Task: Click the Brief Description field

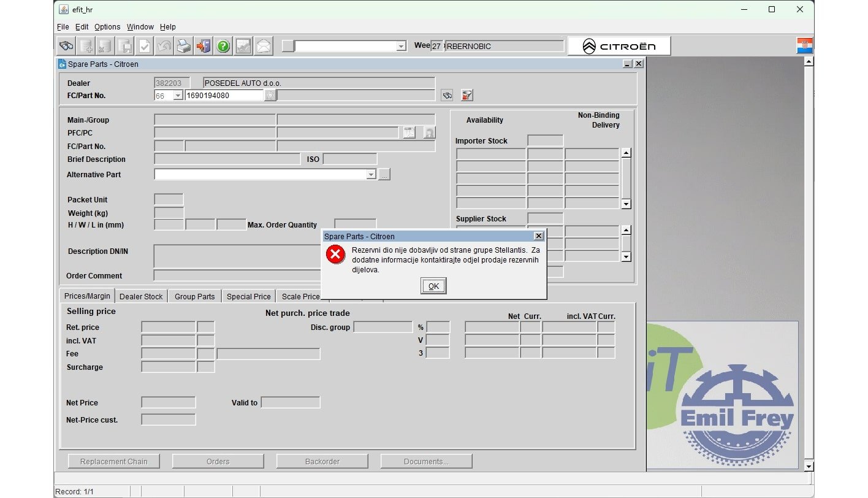Action: coord(227,159)
